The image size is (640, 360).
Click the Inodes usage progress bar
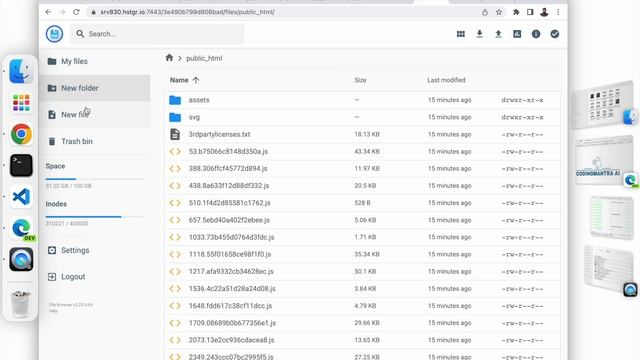pos(94,217)
